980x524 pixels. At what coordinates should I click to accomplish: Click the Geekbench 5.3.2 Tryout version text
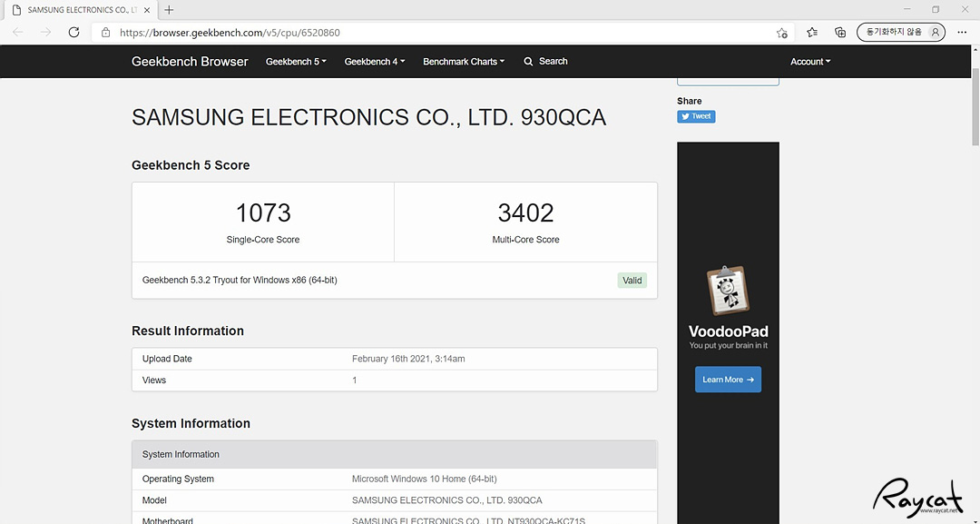[x=240, y=280]
